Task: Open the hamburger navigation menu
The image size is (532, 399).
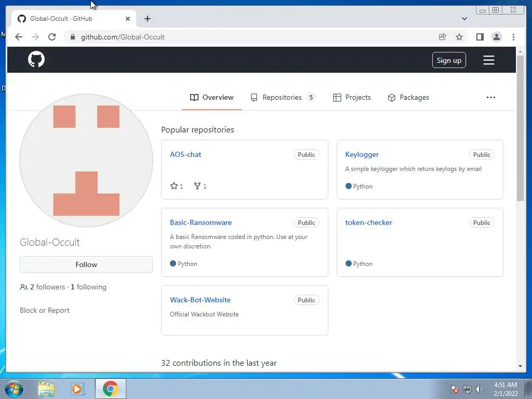Action: pyautogui.click(x=488, y=60)
